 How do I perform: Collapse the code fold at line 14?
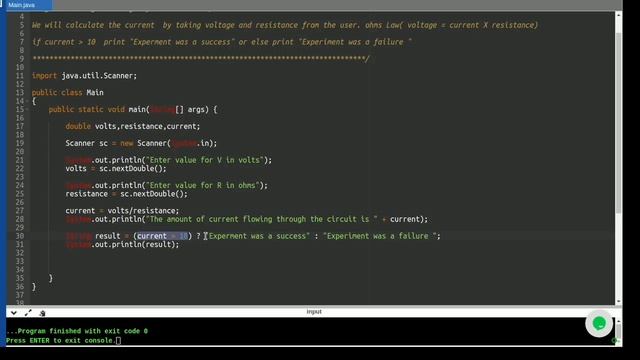[27, 101]
